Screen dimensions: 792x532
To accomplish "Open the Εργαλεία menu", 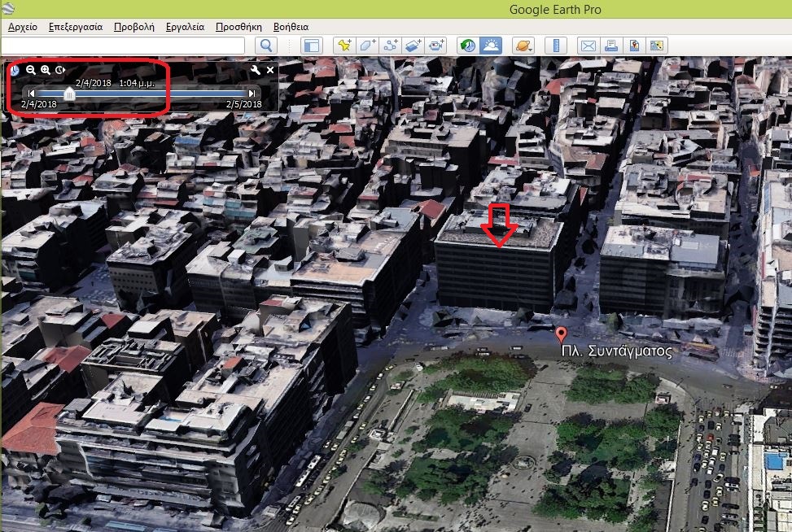I will pos(185,27).
